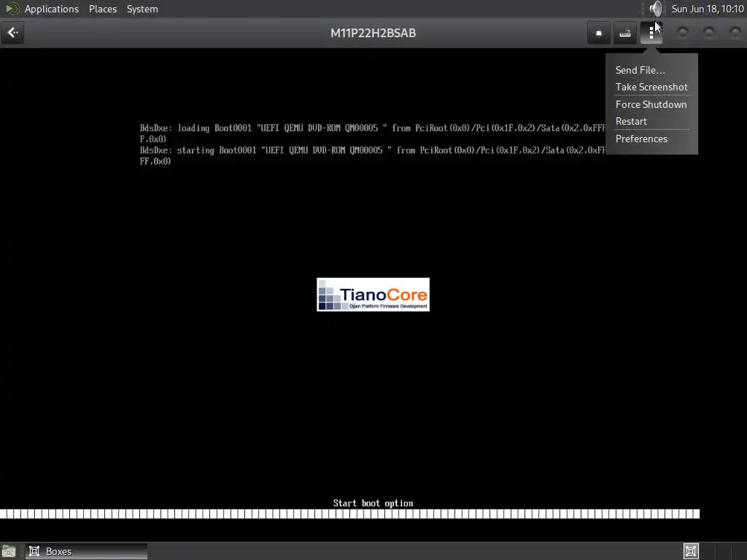Image resolution: width=747 pixels, height=560 pixels.
Task: Close the three-dot actions menu button
Action: (651, 33)
